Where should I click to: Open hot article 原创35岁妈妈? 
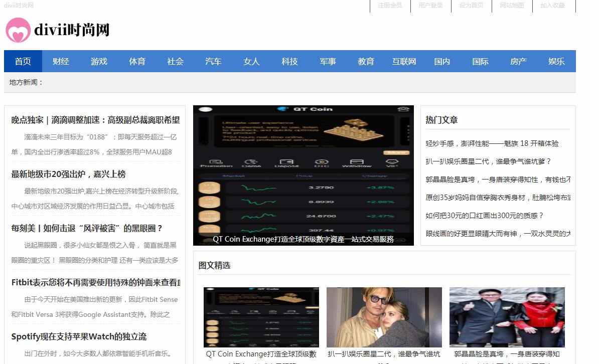pos(498,198)
